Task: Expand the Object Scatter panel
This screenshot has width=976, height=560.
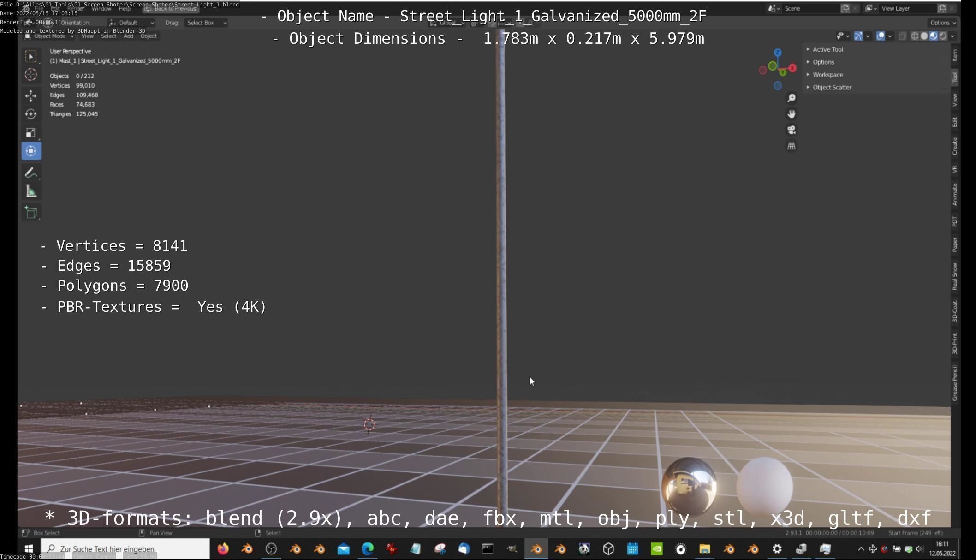Action: pos(832,87)
